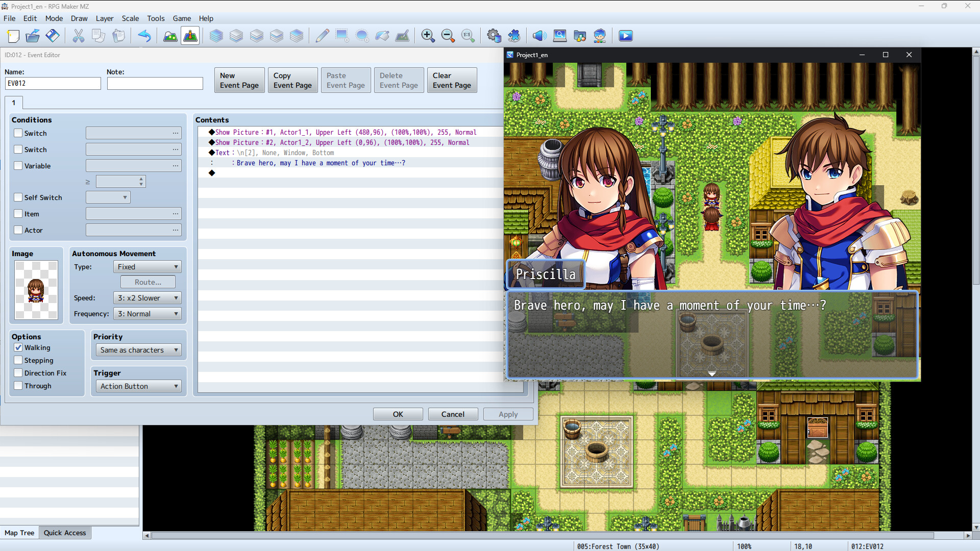This screenshot has height=551, width=980.
Task: Open the Database icon
Action: tap(494, 36)
